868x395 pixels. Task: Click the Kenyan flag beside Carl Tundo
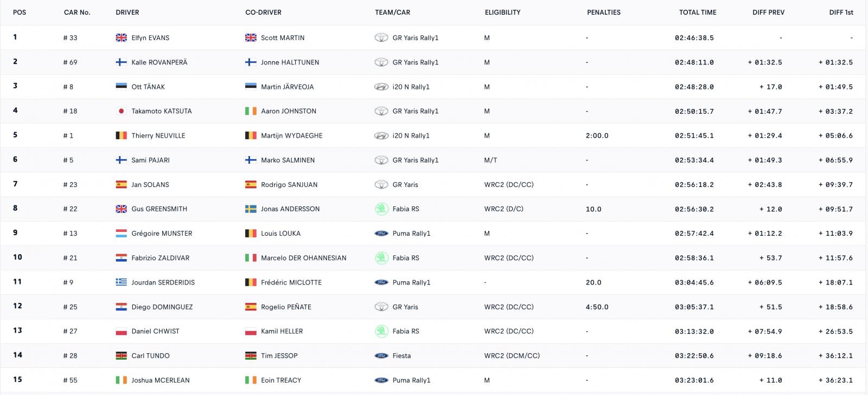121,356
